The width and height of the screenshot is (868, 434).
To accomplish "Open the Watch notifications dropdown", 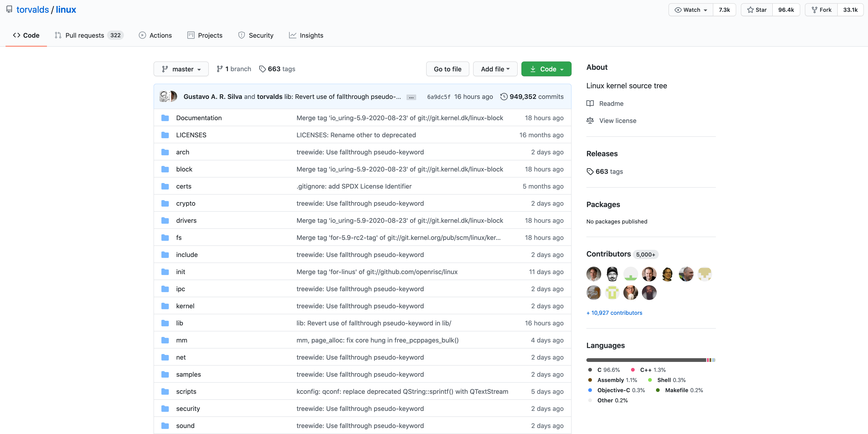I will pyautogui.click(x=691, y=10).
